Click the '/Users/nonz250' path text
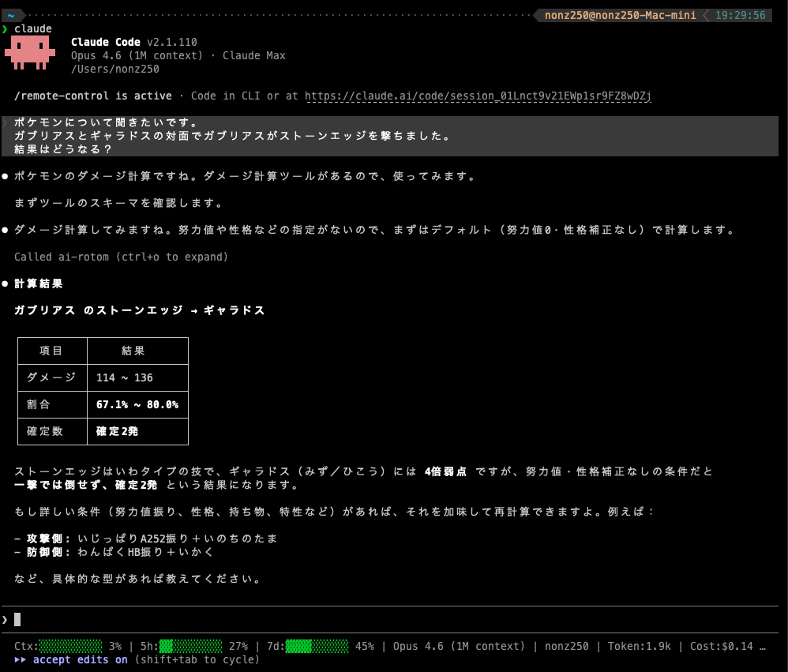 (x=115, y=69)
